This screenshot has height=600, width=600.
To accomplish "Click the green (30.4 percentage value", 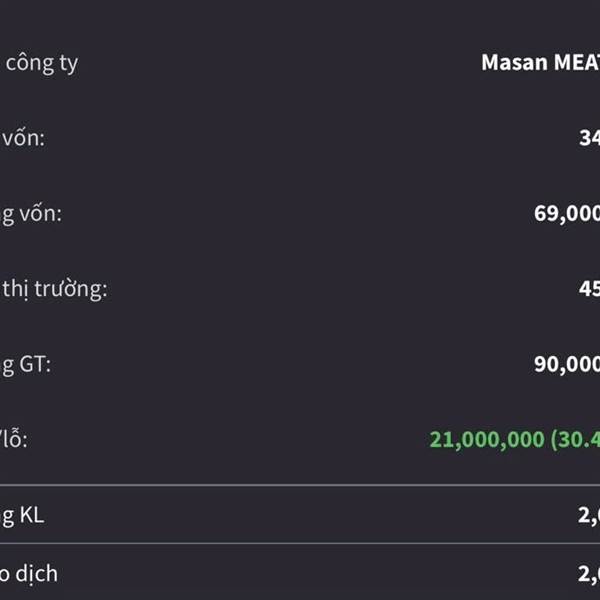I will (x=575, y=439).
